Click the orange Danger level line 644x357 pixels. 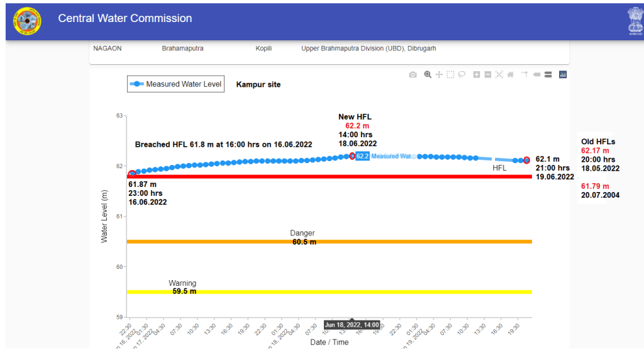(x=409, y=242)
